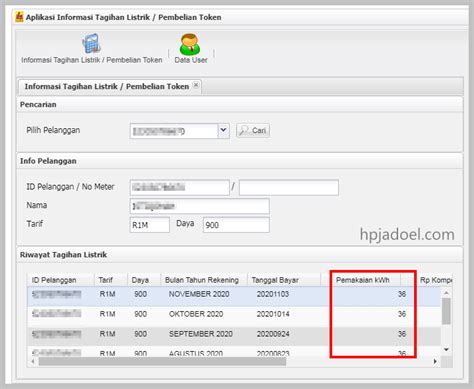The height and width of the screenshot is (389, 474).
Task: Click the Cari search button
Action: tap(253, 131)
